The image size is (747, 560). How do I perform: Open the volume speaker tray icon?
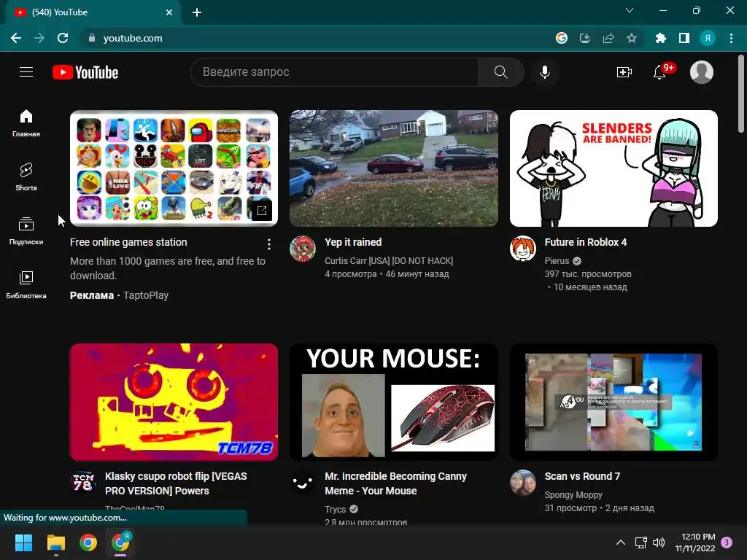[x=659, y=542]
